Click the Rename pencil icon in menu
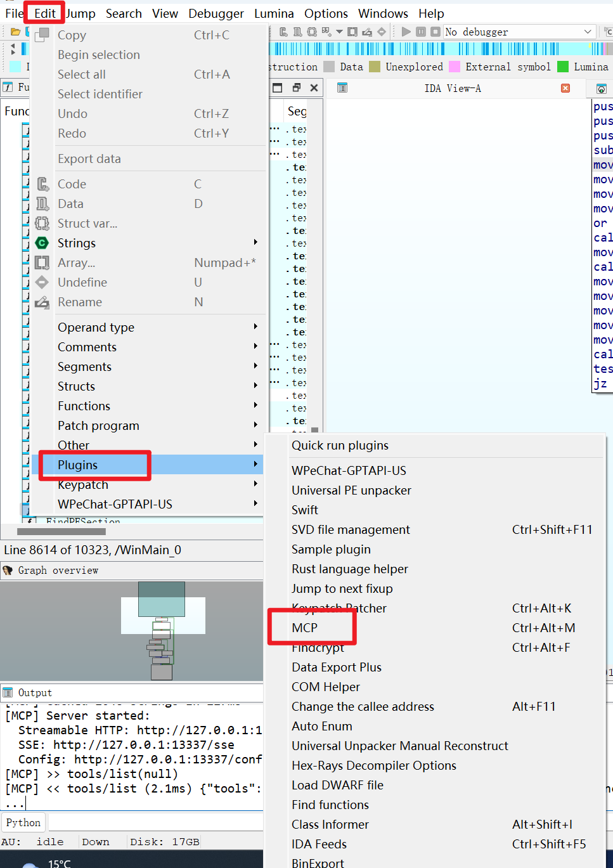613x868 pixels. pyautogui.click(x=42, y=302)
